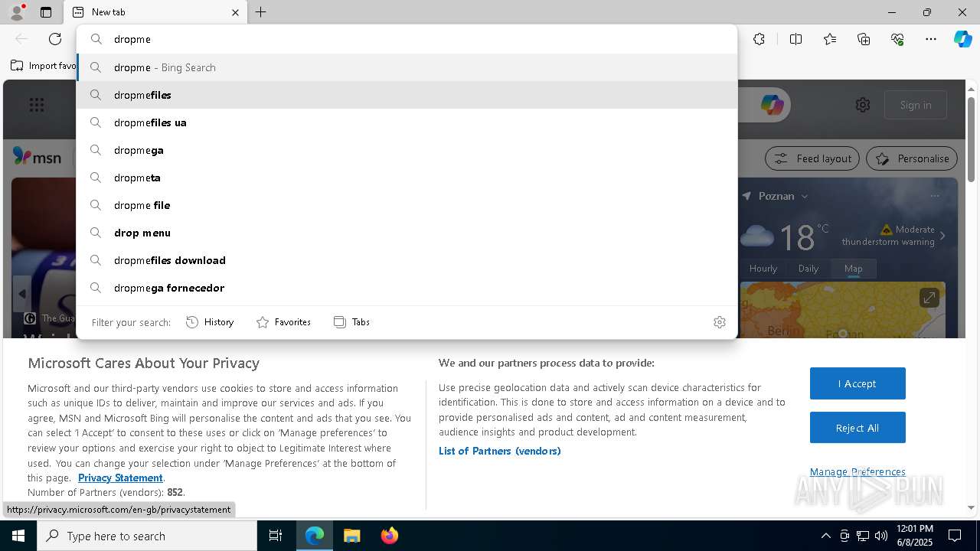Filter search by Favorites
Screen dimensions: 980x551
click(283, 322)
